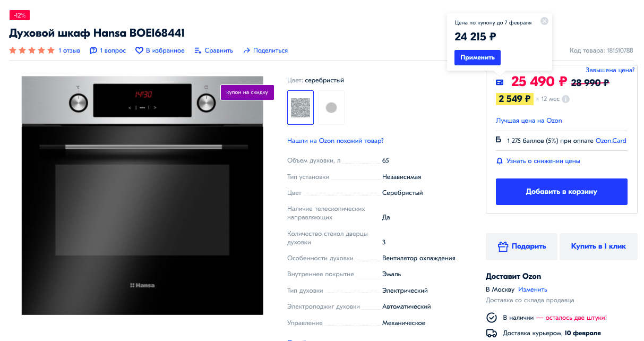Select the gray circle color swatch
Viewport: 644px width, 341px height.
coord(331,107)
